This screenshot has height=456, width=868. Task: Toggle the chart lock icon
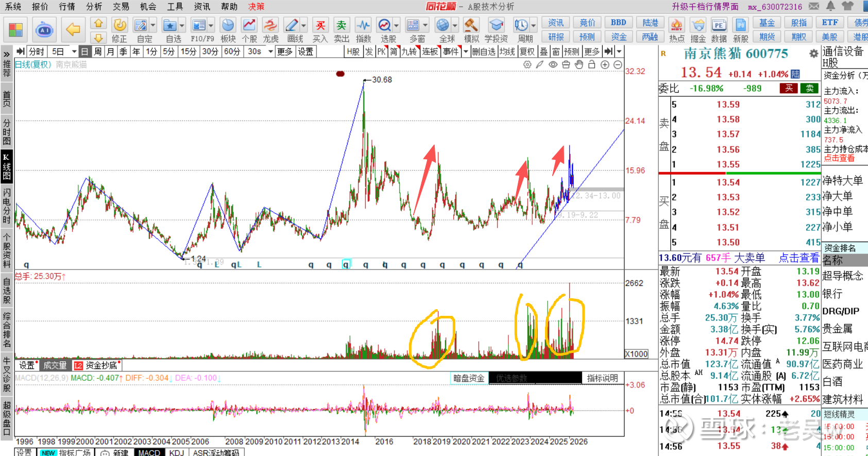coord(592,65)
